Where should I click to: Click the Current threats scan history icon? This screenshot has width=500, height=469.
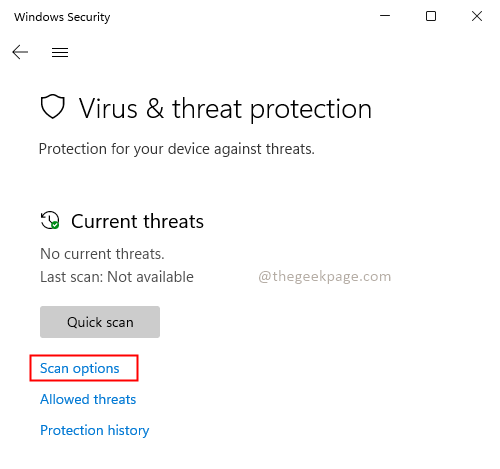[50, 220]
